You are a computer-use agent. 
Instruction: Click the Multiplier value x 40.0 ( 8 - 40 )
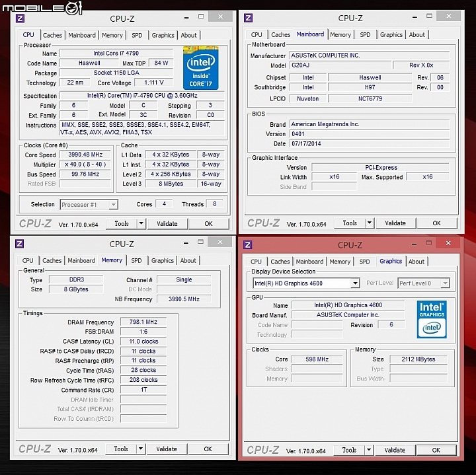coord(85,164)
